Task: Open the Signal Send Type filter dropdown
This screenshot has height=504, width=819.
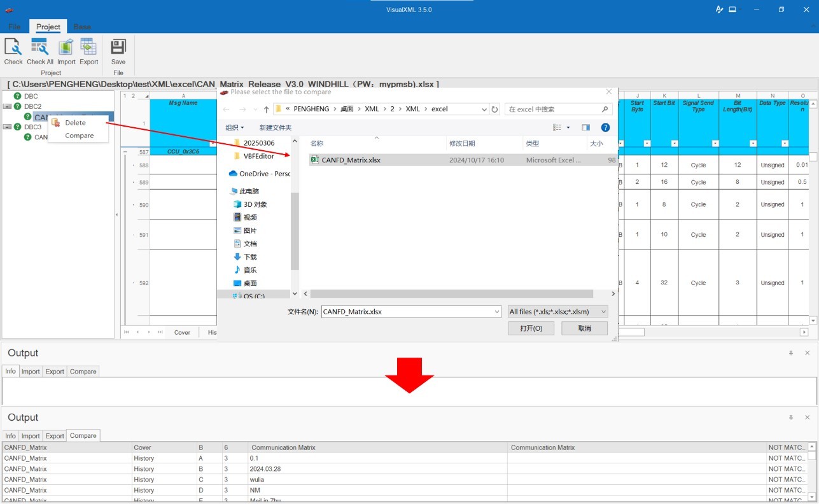Action: tap(715, 144)
